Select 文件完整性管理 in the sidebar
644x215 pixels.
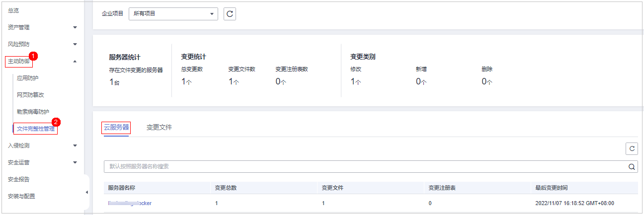point(36,129)
